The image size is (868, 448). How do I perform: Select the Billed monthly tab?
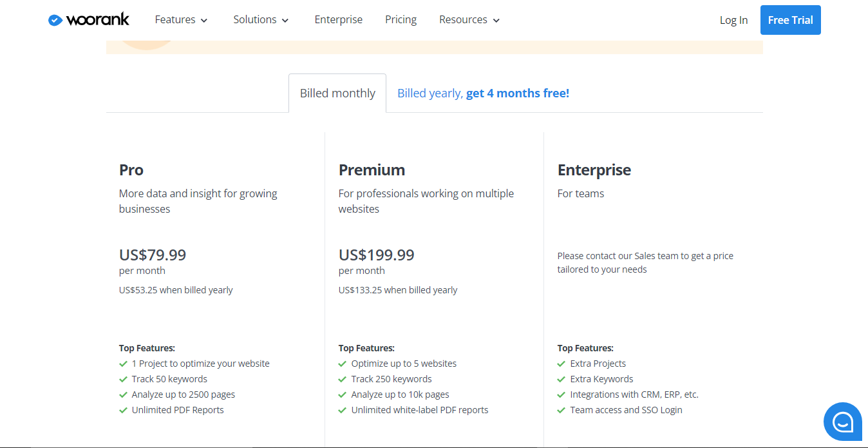337,93
